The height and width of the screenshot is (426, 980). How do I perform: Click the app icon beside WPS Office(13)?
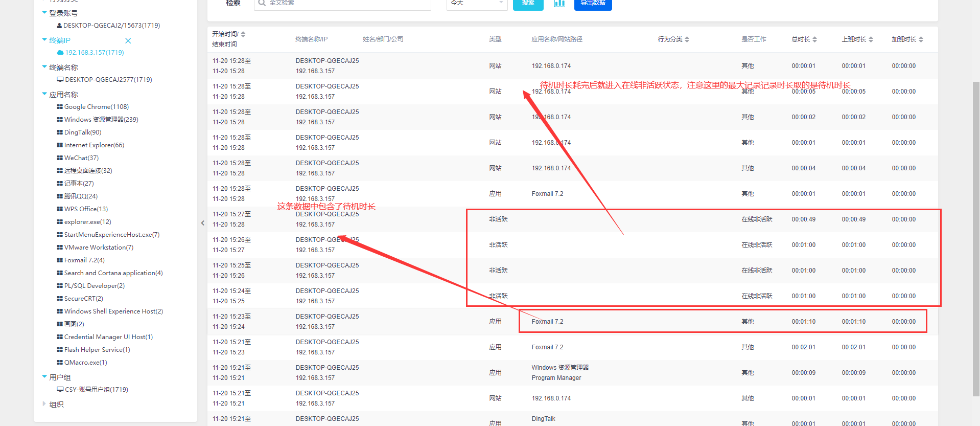pos(60,209)
